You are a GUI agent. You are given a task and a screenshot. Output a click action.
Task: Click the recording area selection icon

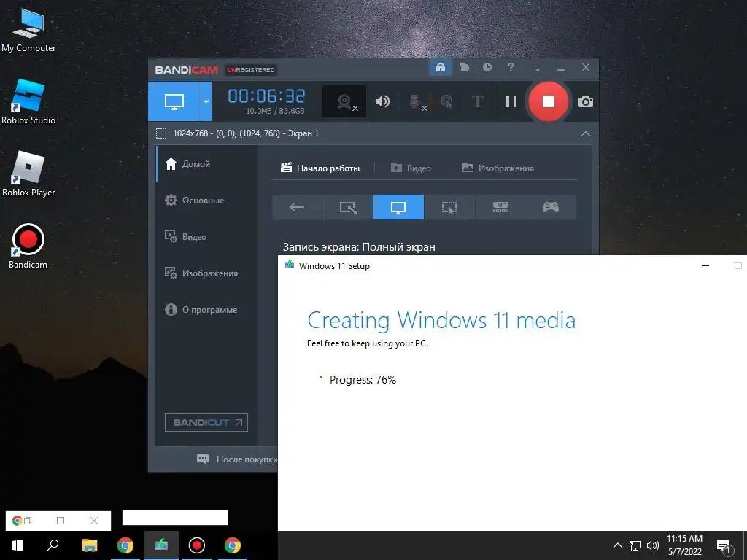click(161, 134)
